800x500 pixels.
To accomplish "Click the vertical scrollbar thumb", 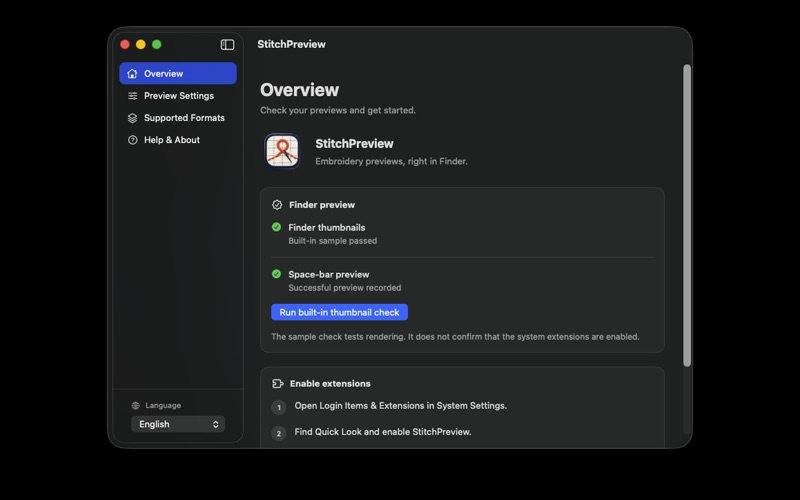I will click(687, 215).
